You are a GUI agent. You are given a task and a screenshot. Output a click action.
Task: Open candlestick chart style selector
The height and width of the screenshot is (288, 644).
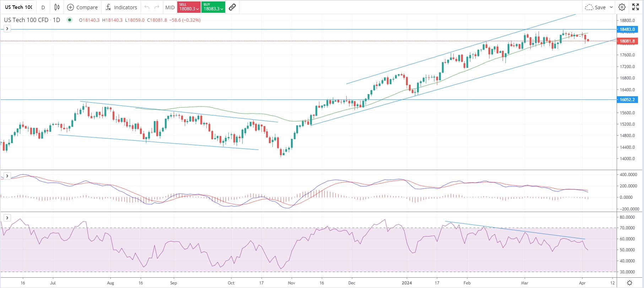coord(57,7)
